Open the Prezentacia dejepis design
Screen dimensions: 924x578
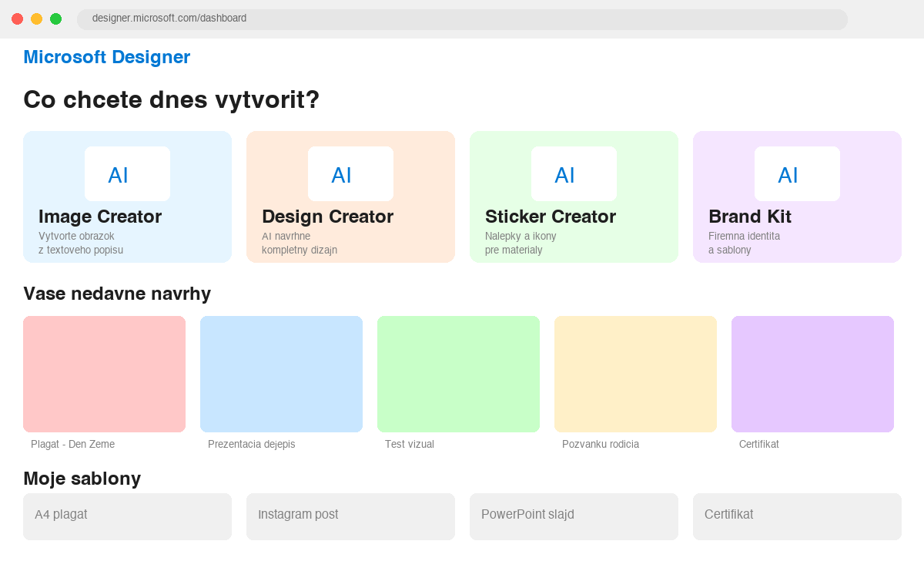click(x=281, y=374)
